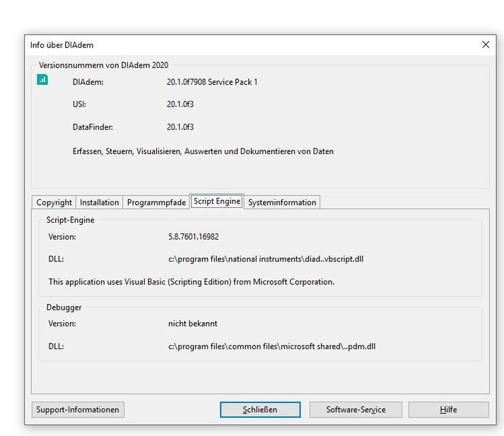Open the Installation tab
504x436 pixels.
tap(100, 202)
